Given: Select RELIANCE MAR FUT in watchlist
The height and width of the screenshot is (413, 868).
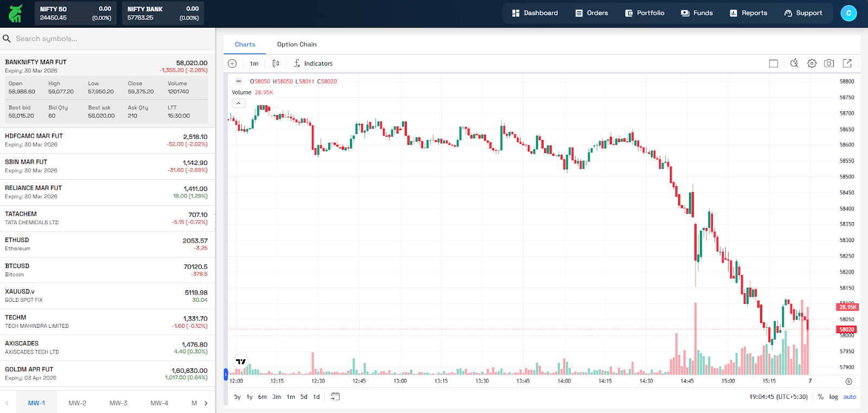Looking at the screenshot, I should [107, 192].
